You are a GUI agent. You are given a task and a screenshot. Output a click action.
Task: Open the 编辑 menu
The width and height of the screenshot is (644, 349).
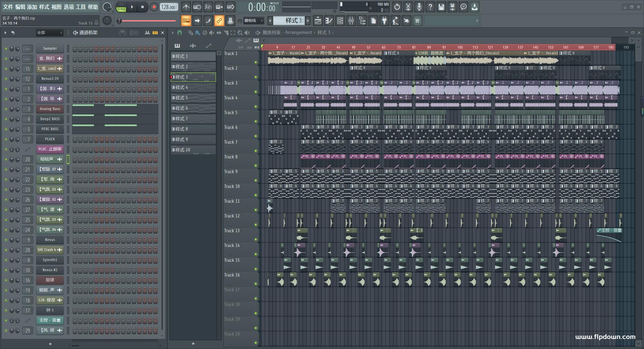tap(20, 7)
